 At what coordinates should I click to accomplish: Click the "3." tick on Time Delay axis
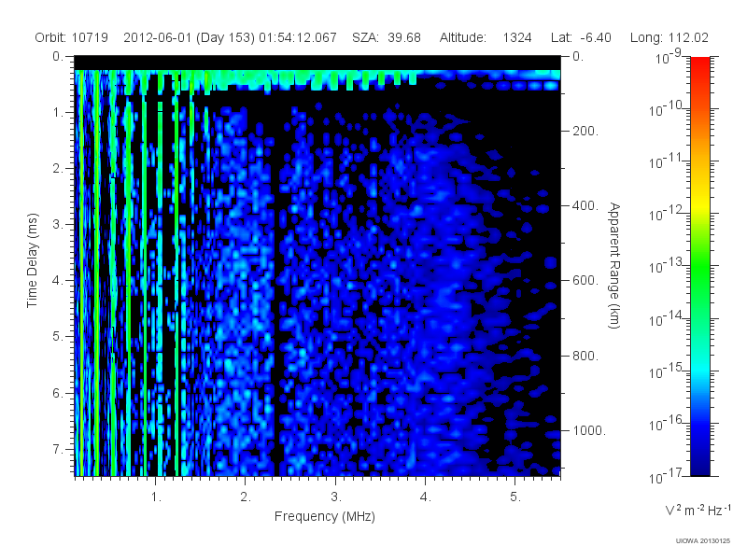click(x=58, y=224)
